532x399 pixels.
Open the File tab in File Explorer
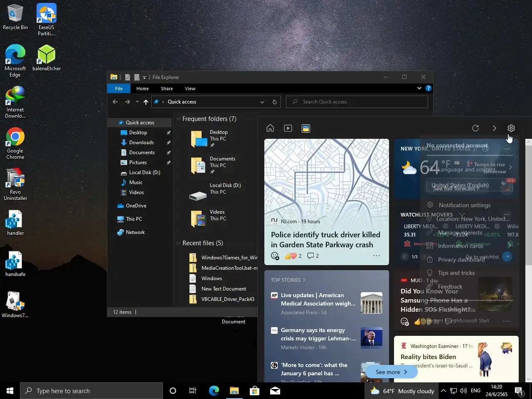(119, 89)
